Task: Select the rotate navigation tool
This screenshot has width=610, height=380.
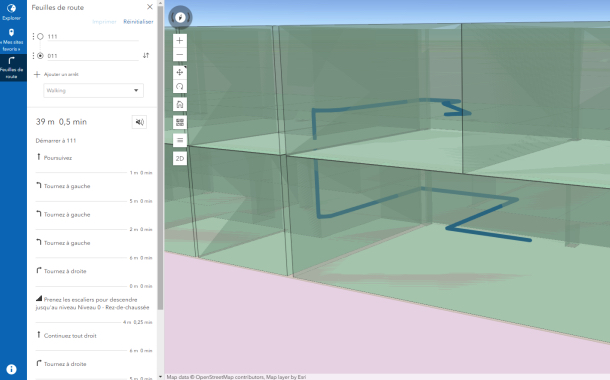Action: pyautogui.click(x=180, y=86)
